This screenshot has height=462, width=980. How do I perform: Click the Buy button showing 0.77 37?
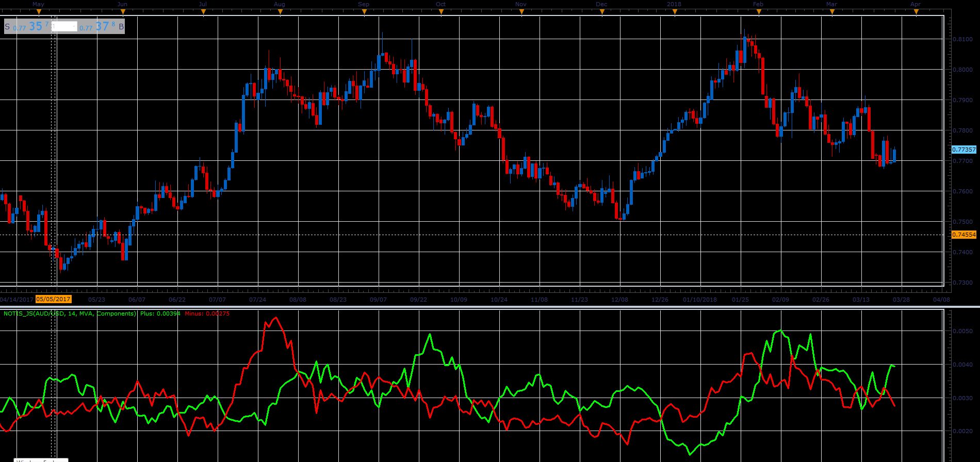coord(101,26)
